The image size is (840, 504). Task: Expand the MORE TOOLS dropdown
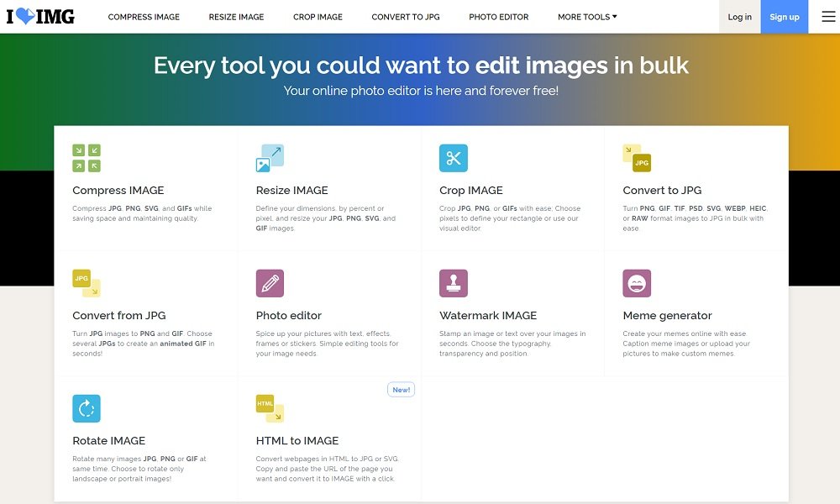coord(587,17)
